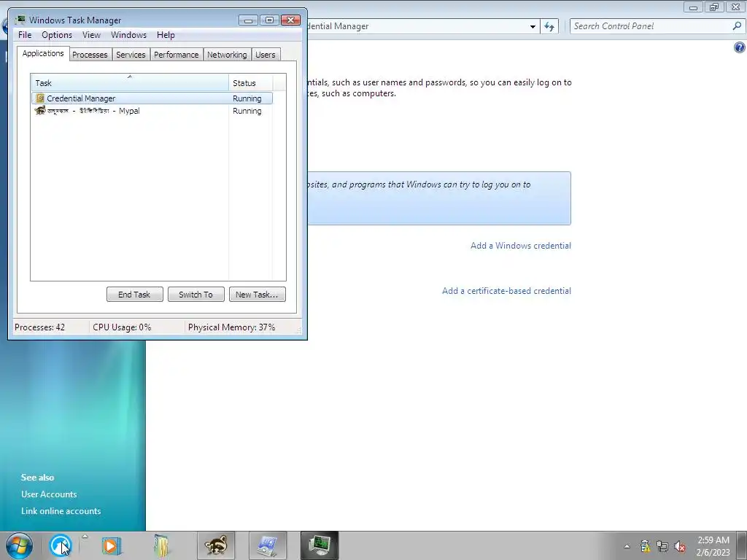Click New Task... button
Screen dimensions: 747x560
(258, 295)
